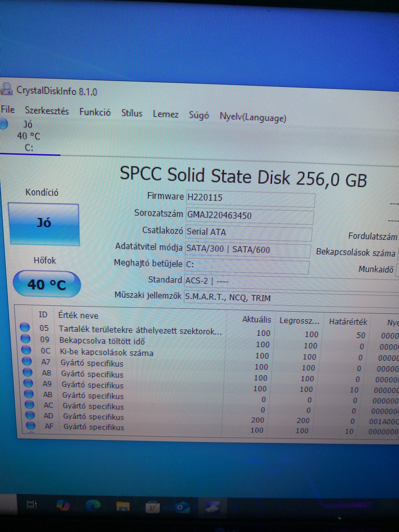
Task: Open Copilot from the taskbar
Action: (x=63, y=505)
